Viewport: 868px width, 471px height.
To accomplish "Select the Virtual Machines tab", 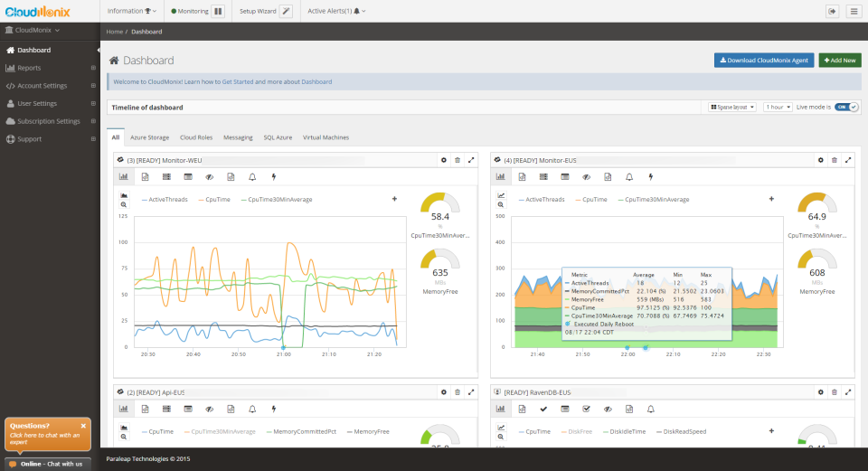I will (325, 137).
